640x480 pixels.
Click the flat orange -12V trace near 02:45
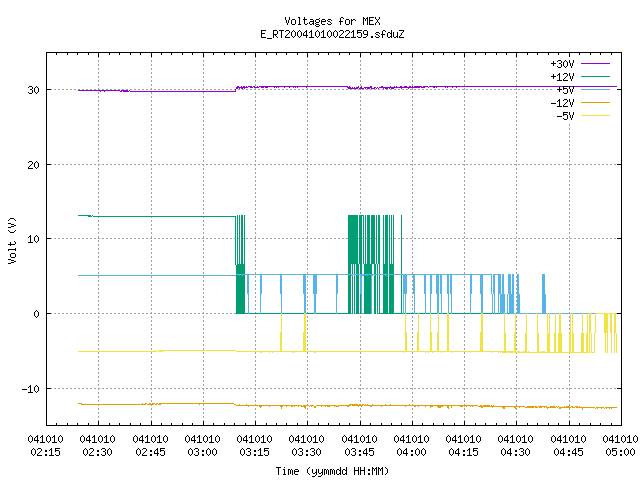(x=151, y=404)
